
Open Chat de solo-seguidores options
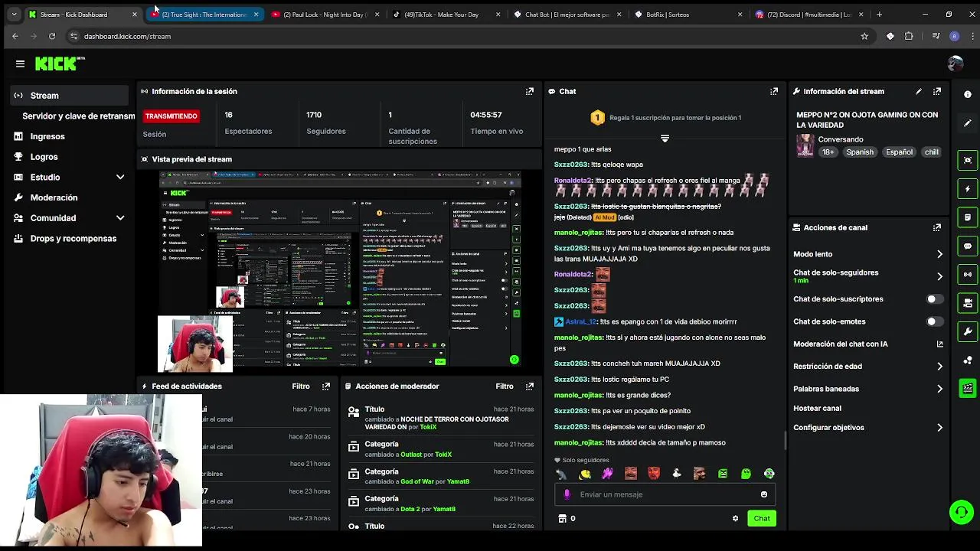[x=868, y=275]
